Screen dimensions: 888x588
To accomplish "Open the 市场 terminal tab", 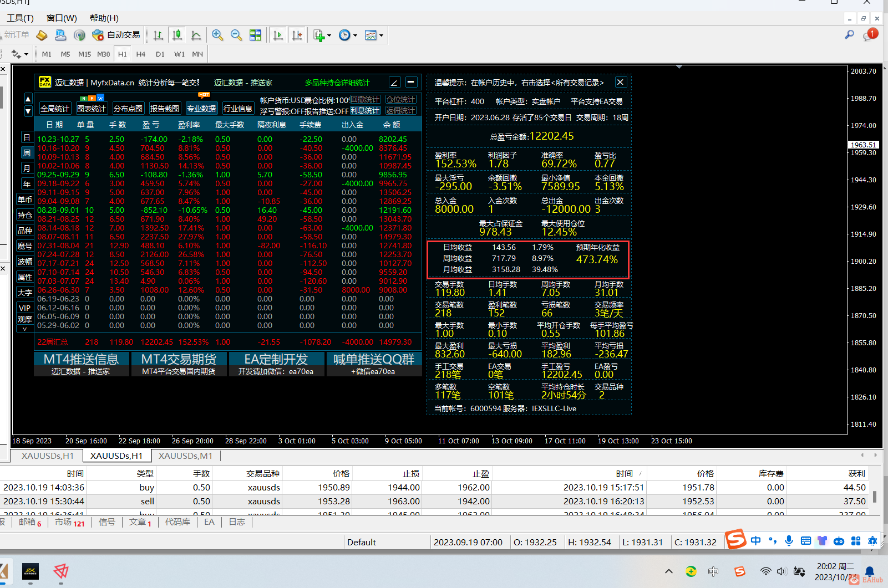I will tap(70, 522).
